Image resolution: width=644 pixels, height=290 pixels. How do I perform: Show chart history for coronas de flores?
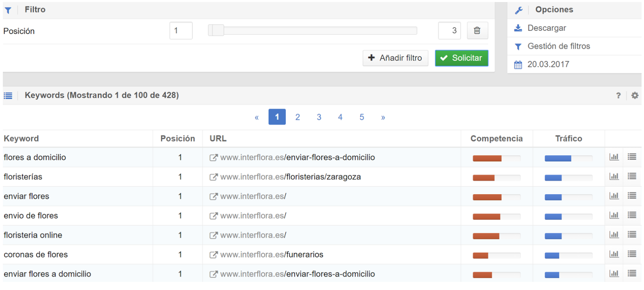point(614,254)
